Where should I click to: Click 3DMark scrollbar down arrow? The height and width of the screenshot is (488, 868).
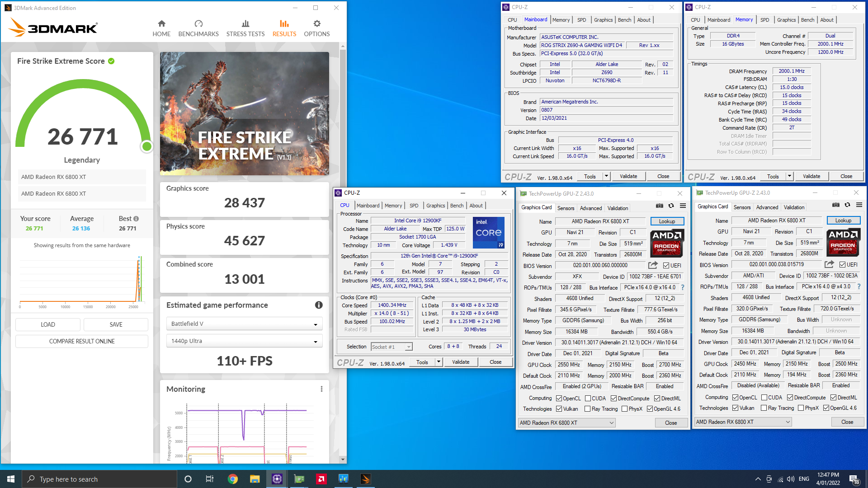coord(343,460)
